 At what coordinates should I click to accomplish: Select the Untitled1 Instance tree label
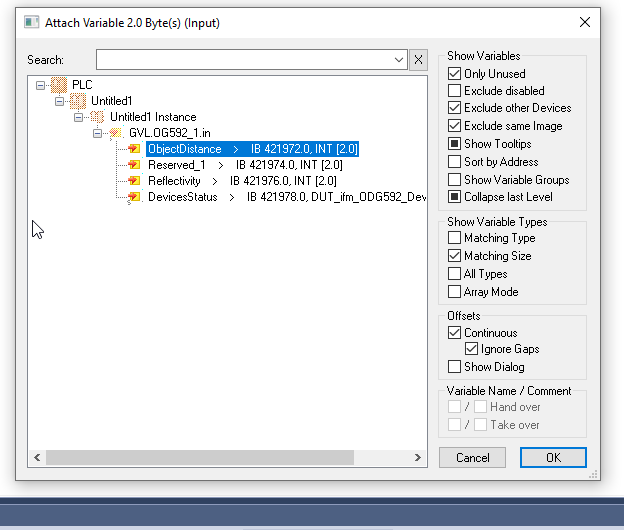pyautogui.click(x=153, y=117)
